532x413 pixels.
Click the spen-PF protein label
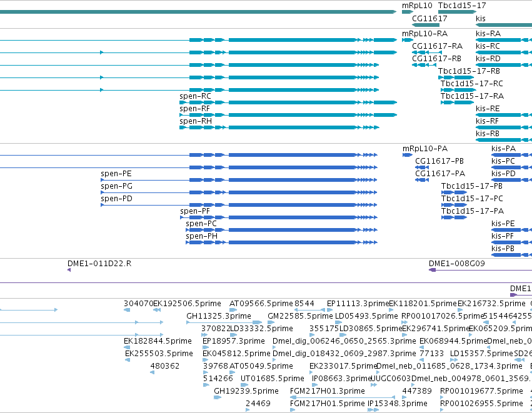(195, 211)
